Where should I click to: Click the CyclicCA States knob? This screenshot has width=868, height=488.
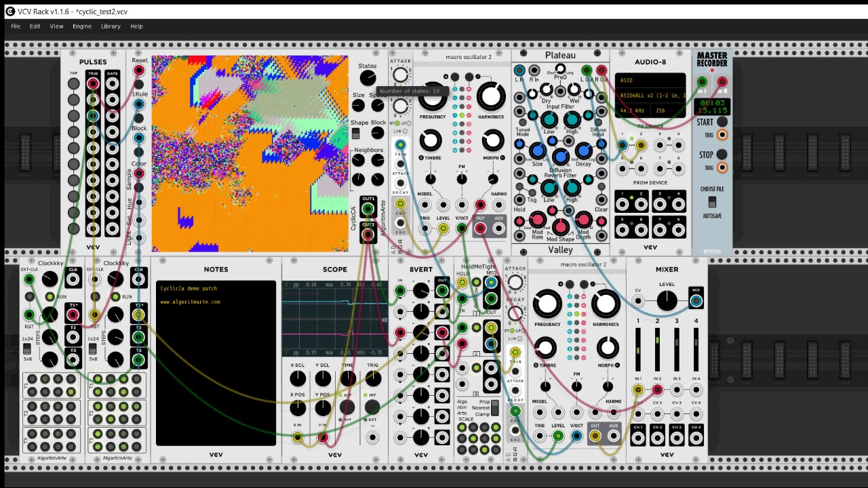[x=368, y=78]
